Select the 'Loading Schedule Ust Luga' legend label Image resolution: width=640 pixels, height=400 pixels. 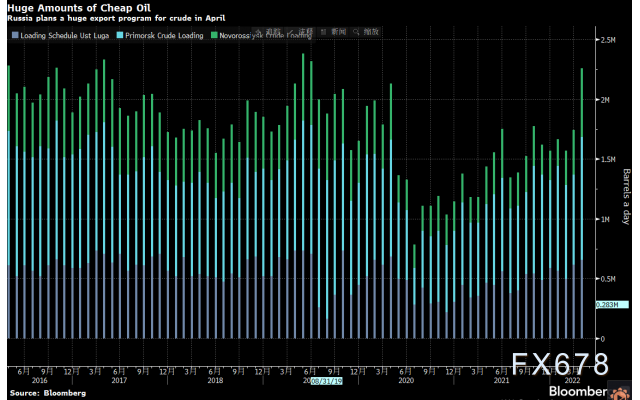pos(64,36)
